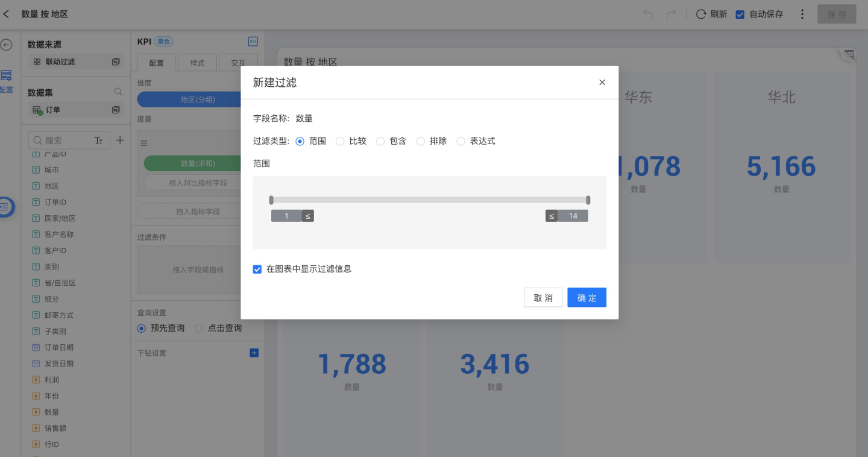Select the 比较 filter type radio button
This screenshot has height=457, width=868.
pos(340,141)
